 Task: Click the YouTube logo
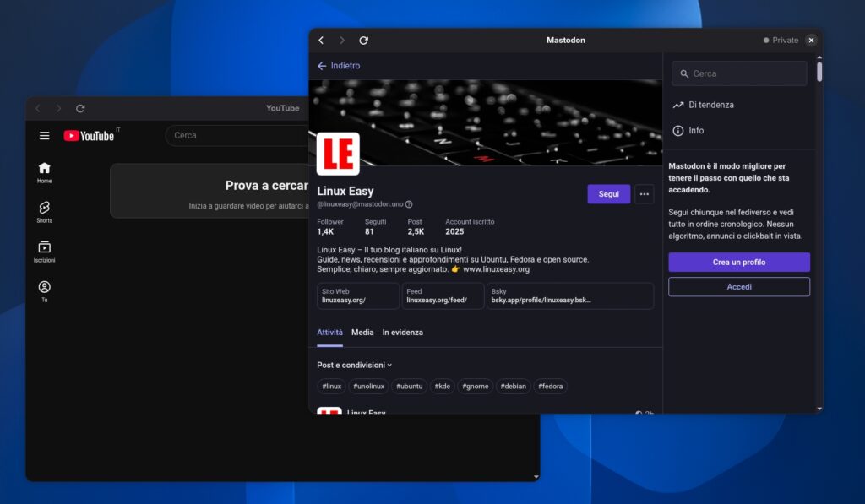tap(90, 136)
